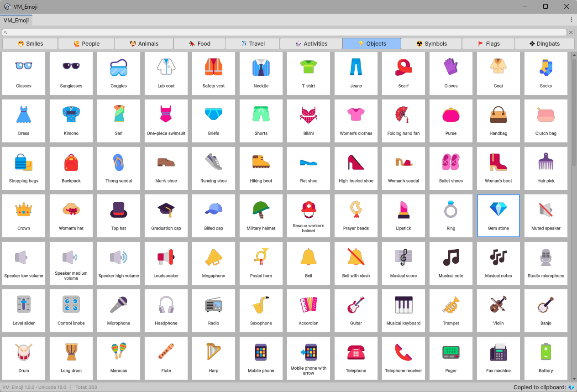Viewport: 577px width, 392px height.
Task: Pick the Glasses emoji
Action: pos(24,73)
